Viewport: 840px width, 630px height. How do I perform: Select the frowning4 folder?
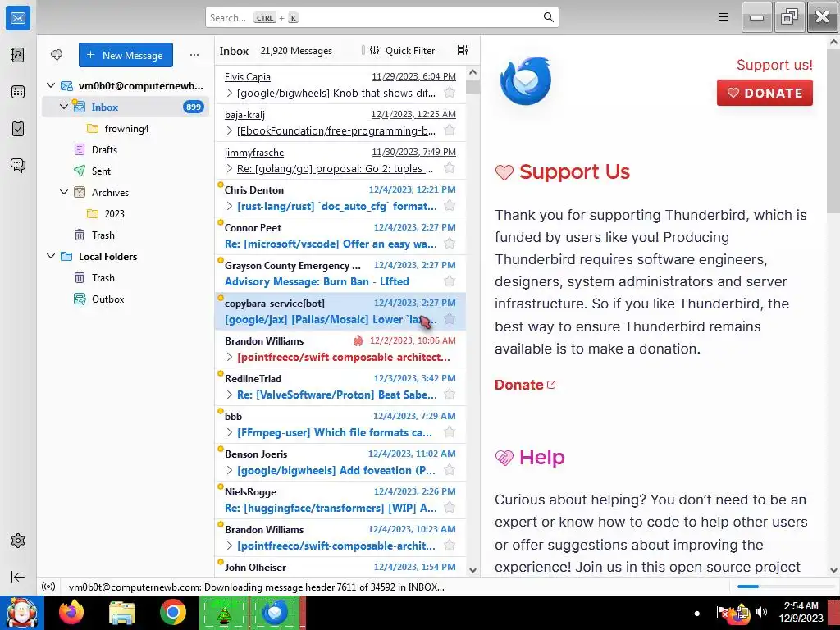coord(126,129)
